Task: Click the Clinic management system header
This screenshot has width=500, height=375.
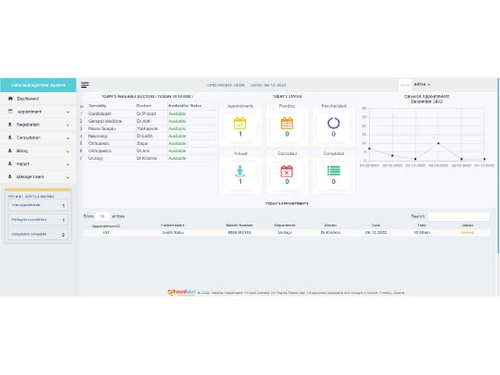Action: [38, 85]
